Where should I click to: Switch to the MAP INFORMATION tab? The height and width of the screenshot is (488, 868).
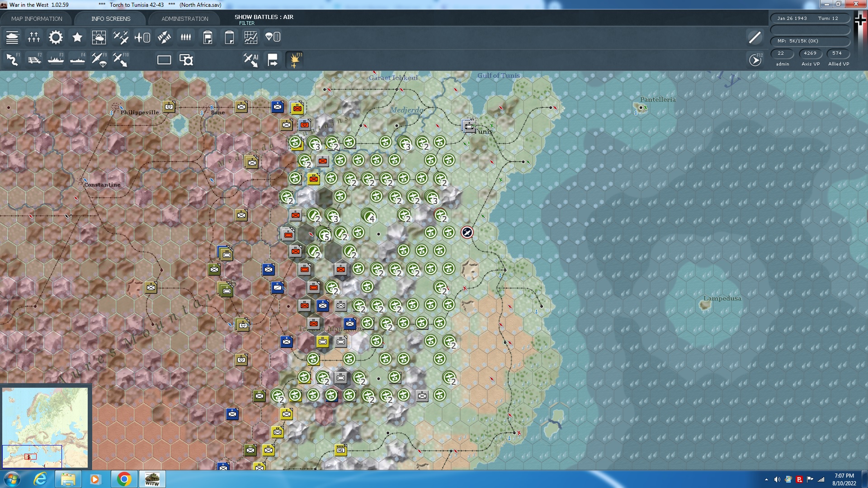coord(37,19)
